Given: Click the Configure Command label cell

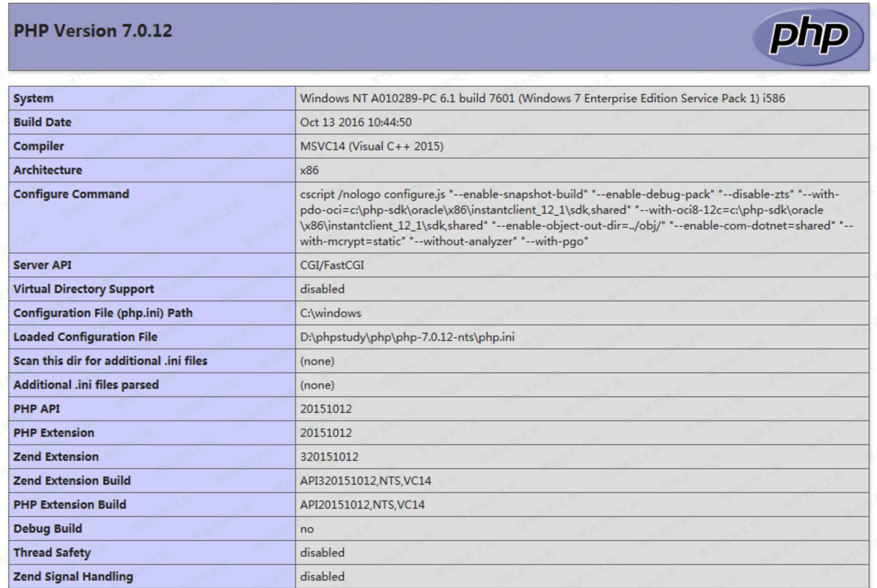Looking at the screenshot, I should (x=71, y=194).
